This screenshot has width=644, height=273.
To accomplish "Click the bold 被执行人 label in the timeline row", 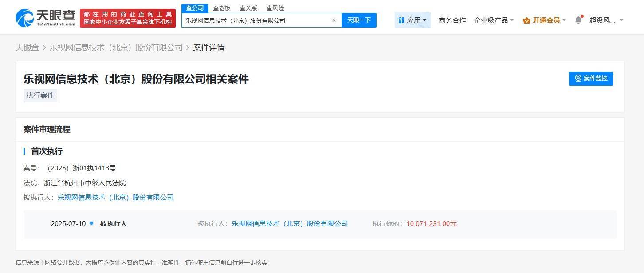I will pyautogui.click(x=114, y=224).
